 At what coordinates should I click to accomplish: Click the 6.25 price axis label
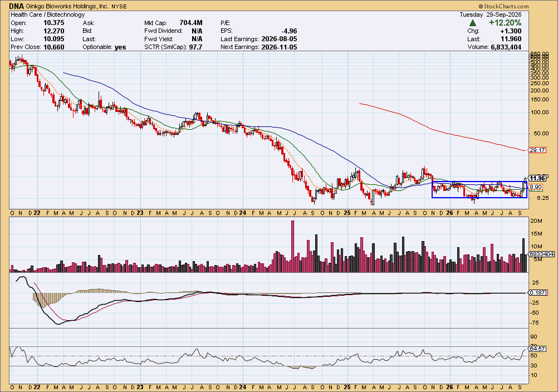point(542,198)
